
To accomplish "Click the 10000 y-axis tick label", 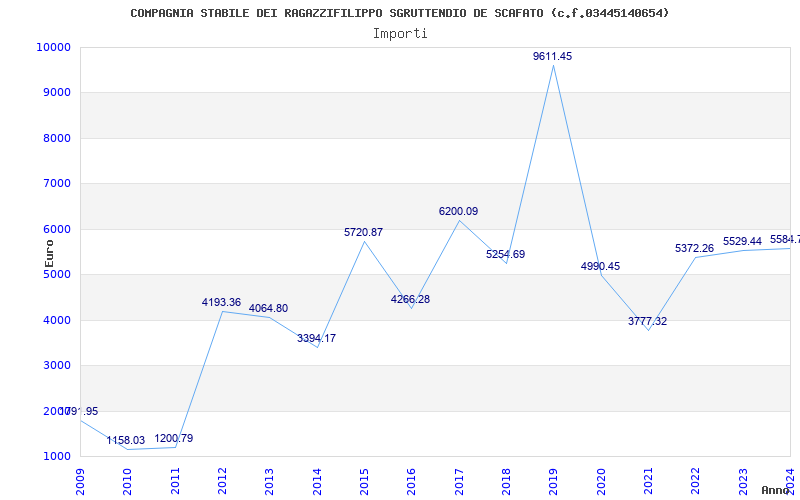I will tap(53, 47).
